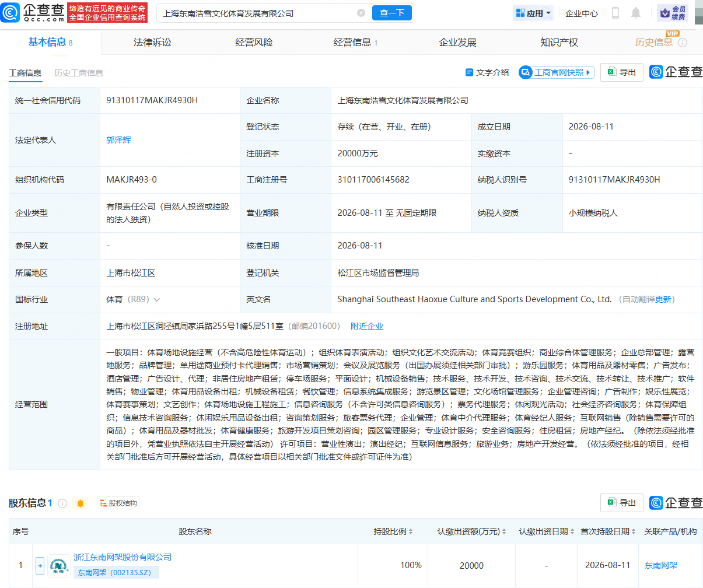
Task: Click 所属地区 value 上海市松江区
Action: [x=131, y=272]
